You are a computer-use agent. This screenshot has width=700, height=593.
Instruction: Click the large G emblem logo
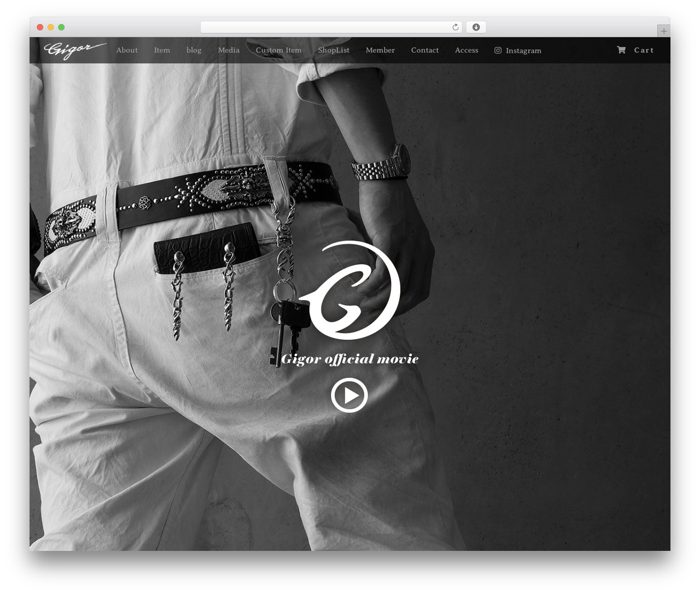(349, 290)
